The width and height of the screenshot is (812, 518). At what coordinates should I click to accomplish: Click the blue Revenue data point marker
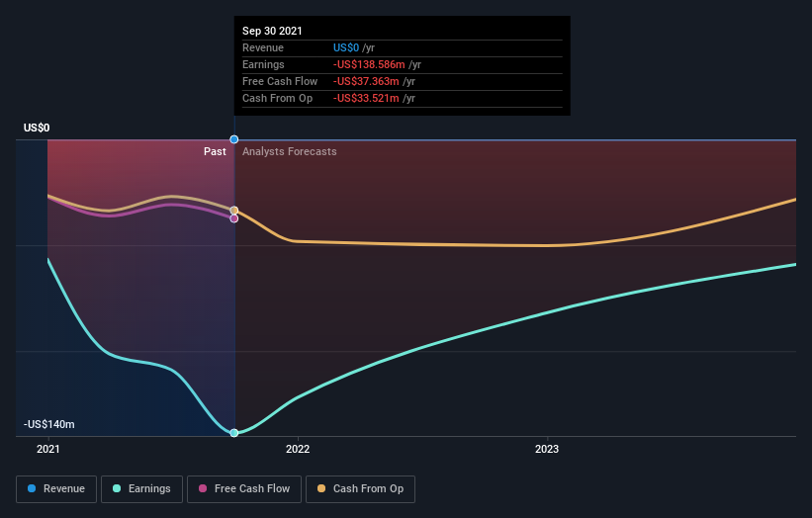tap(234, 139)
